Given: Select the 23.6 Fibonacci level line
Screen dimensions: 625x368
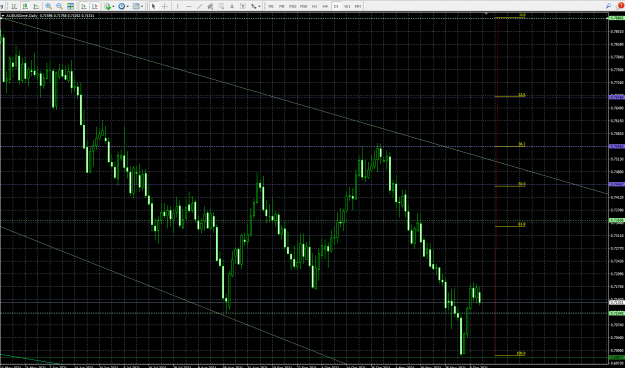Looking at the screenshot, I should [510, 97].
